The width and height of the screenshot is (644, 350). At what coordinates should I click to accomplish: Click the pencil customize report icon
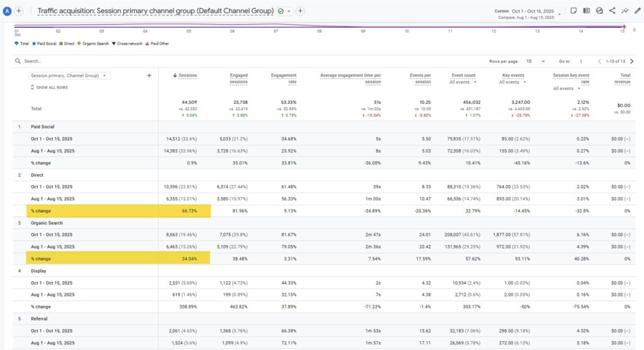638,11
